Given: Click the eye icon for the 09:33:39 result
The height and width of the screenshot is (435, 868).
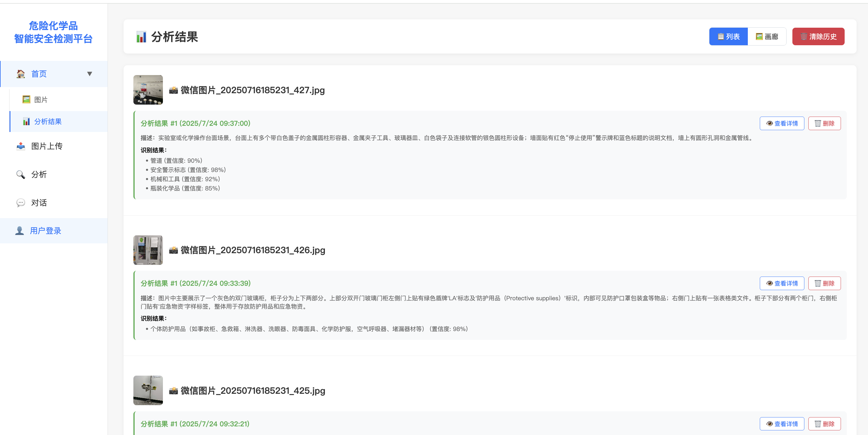Looking at the screenshot, I should click(769, 283).
